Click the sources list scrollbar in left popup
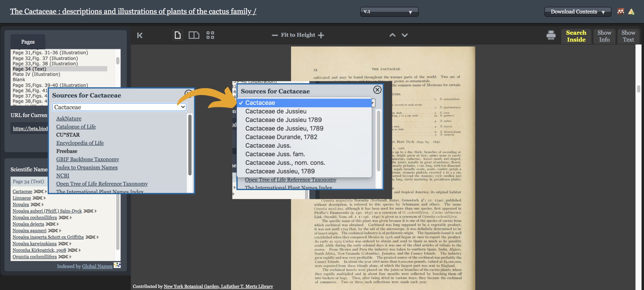Viewport: 644px width, 290px height. click(x=190, y=145)
